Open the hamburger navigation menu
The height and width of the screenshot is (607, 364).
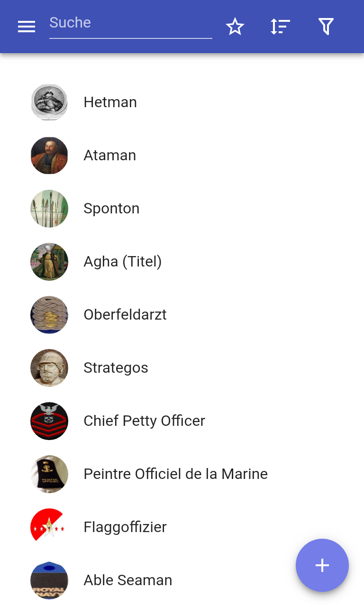[27, 27]
